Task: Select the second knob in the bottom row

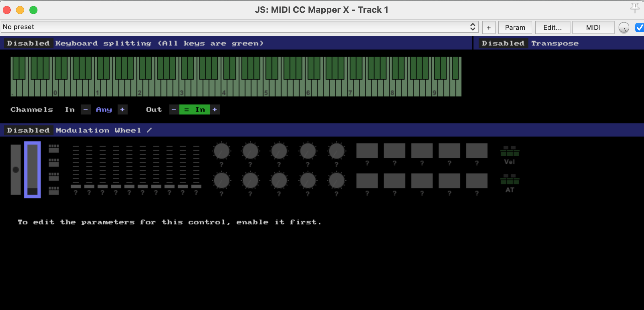Action: [250, 181]
